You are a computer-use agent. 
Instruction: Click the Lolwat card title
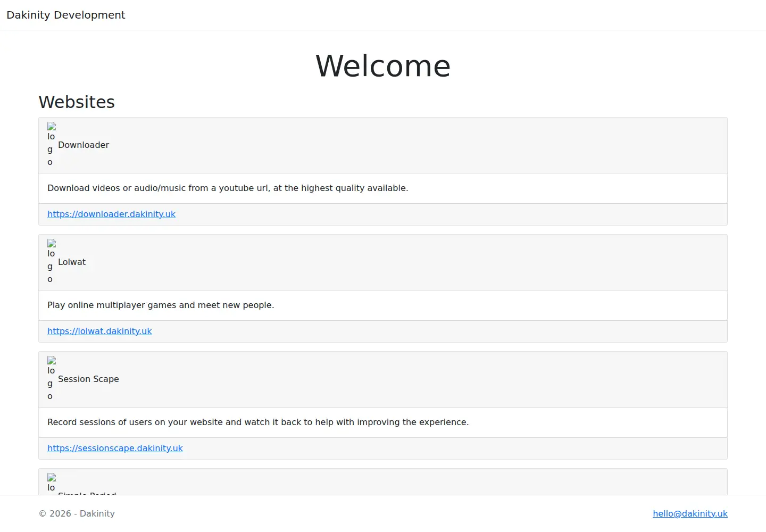pyautogui.click(x=72, y=262)
